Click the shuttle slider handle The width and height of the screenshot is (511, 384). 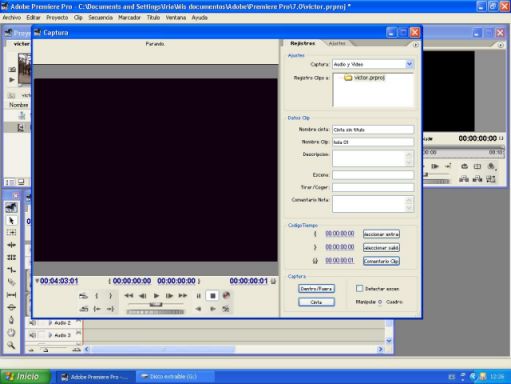(156, 304)
